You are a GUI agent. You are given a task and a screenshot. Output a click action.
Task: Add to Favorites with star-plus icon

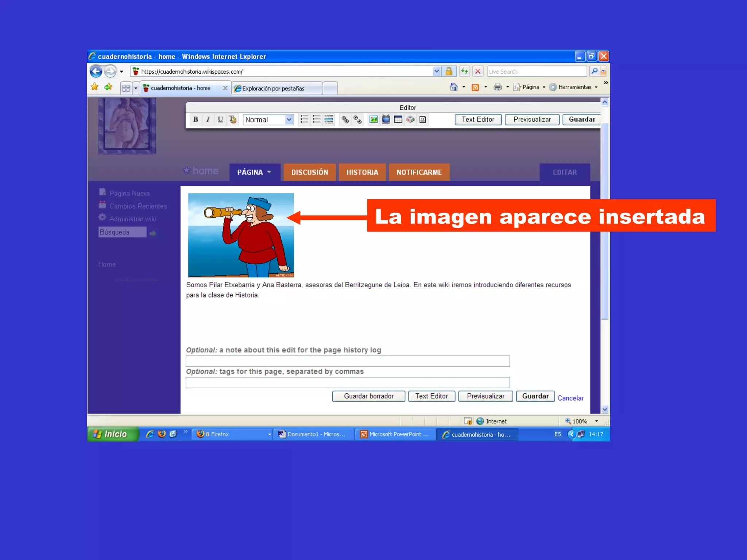click(108, 87)
